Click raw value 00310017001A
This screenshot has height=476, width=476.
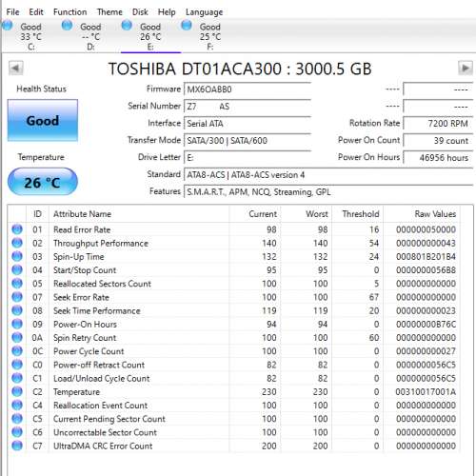(426, 392)
